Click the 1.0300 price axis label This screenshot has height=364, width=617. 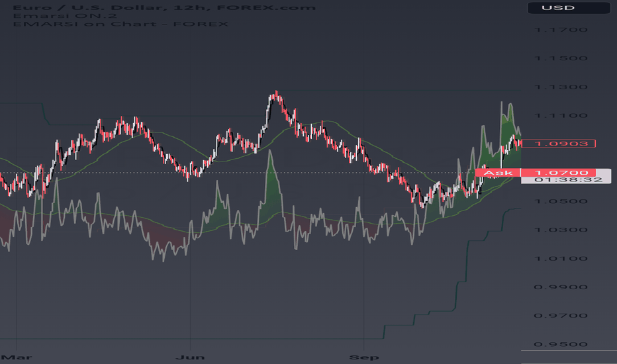click(x=561, y=230)
